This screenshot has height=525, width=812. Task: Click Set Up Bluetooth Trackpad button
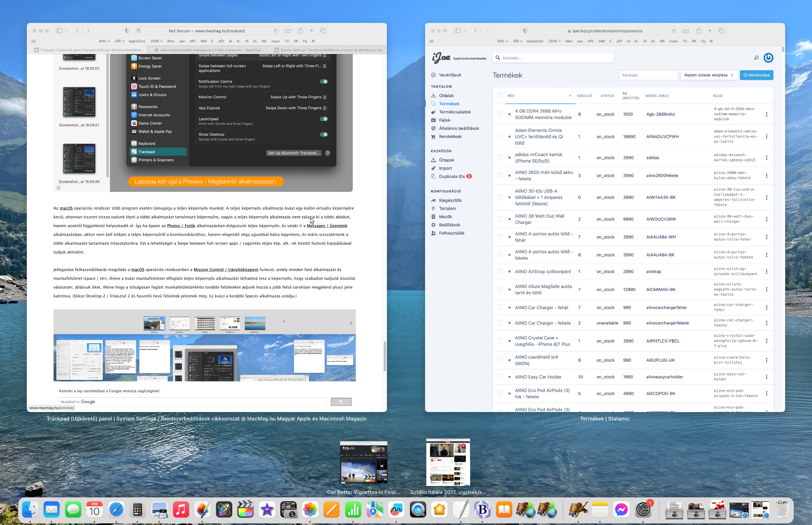click(294, 153)
